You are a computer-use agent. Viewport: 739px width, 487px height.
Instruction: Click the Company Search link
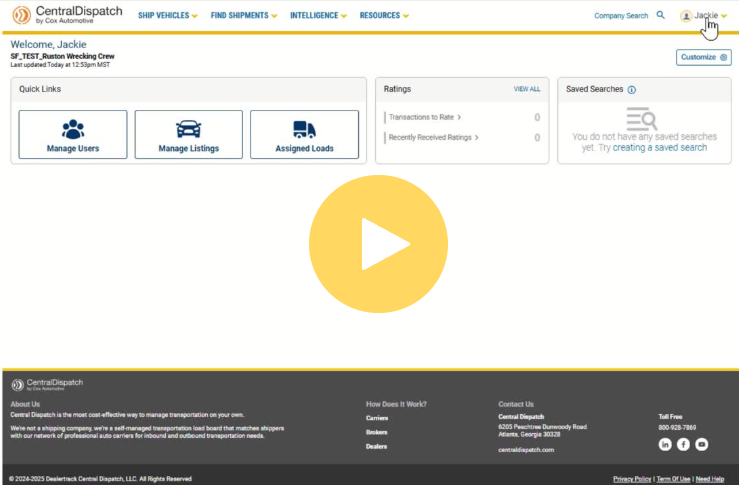pyautogui.click(x=621, y=16)
